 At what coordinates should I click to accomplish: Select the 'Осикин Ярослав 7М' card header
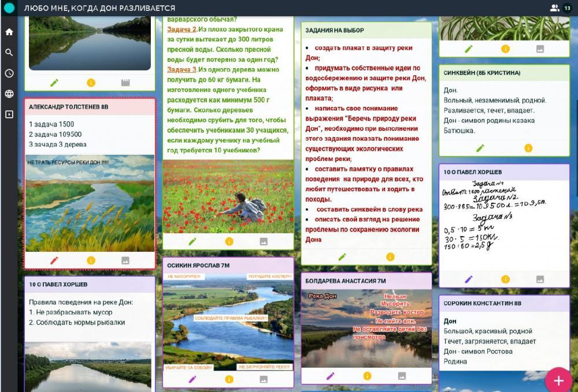pyautogui.click(x=228, y=266)
